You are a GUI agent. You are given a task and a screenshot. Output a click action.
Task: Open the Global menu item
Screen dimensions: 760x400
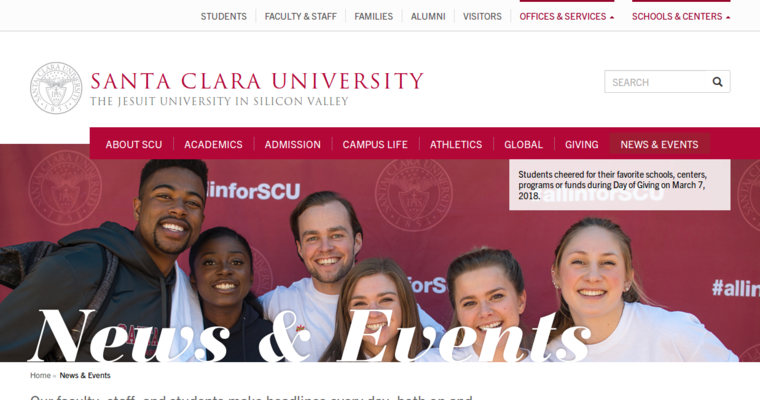tap(523, 144)
